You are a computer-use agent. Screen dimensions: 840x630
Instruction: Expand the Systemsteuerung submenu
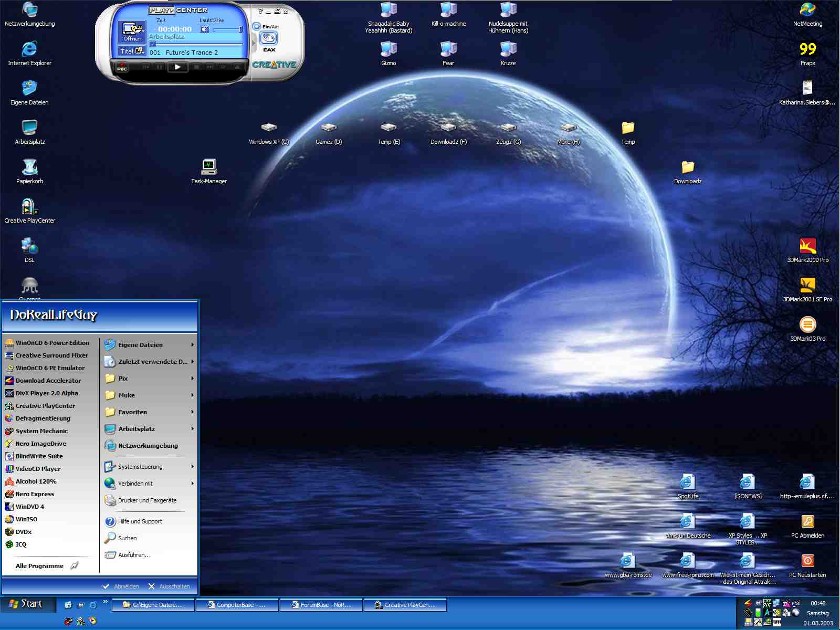tap(149, 467)
